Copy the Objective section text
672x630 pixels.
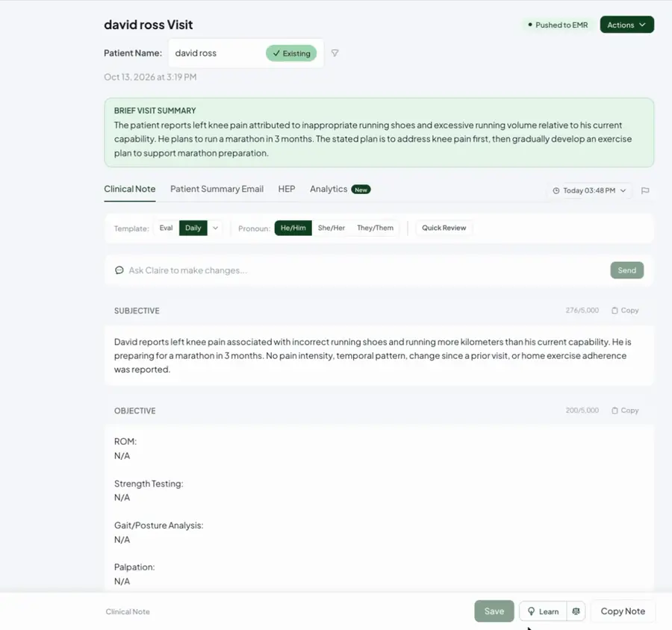625,411
